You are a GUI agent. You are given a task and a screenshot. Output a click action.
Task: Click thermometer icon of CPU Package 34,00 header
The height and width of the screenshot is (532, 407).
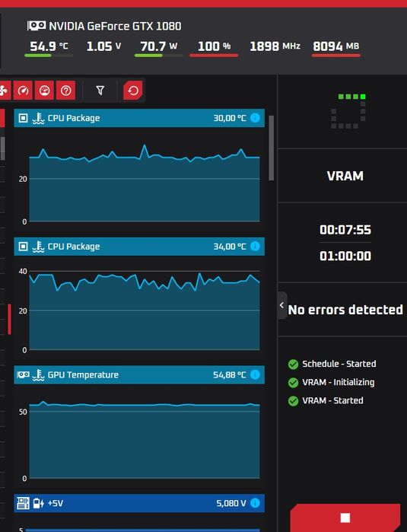pyautogui.click(x=38, y=247)
